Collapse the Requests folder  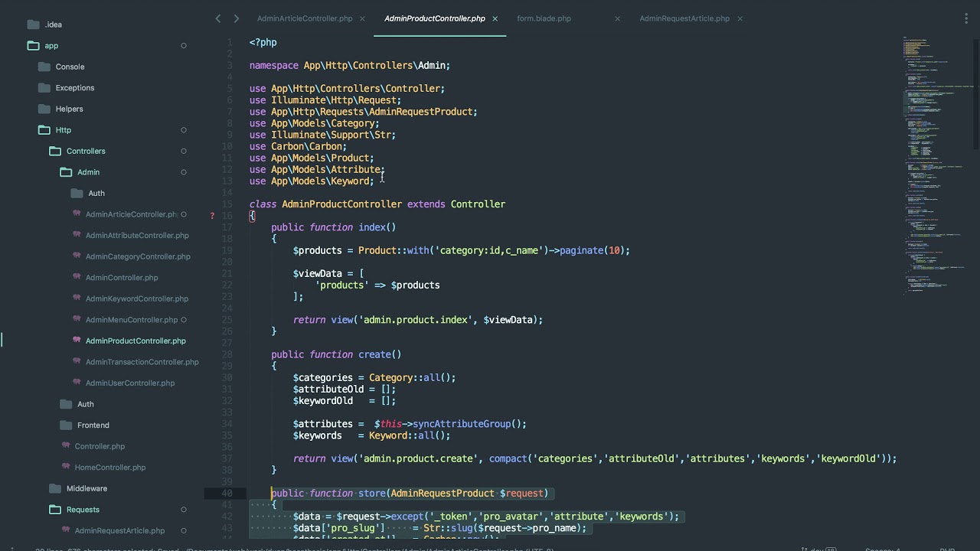tap(55, 510)
